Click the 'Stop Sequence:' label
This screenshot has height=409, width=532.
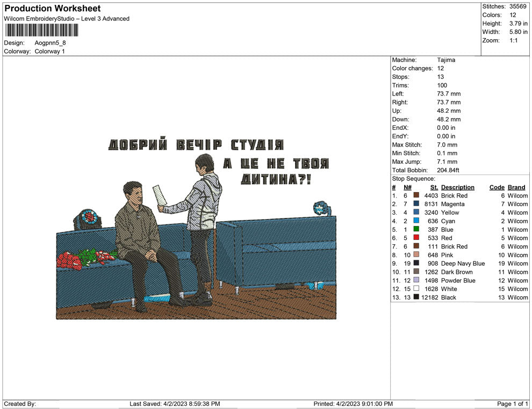(x=413, y=179)
